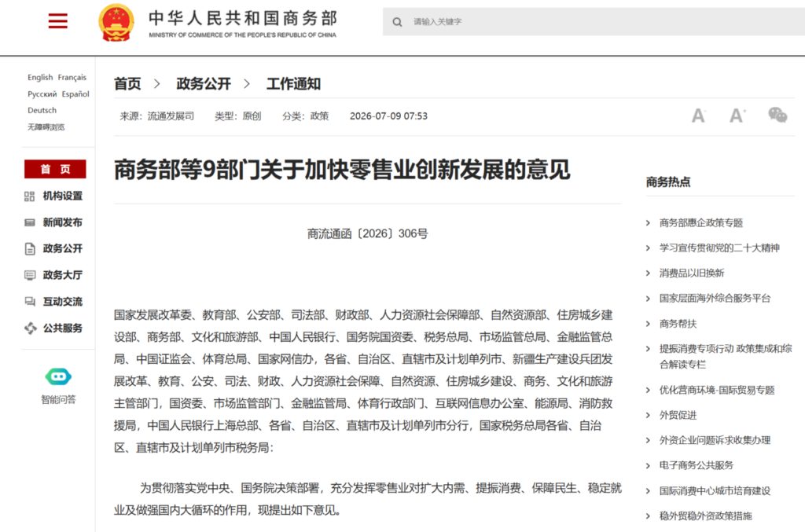
Task: Click 政务公开 in the breadcrumb
Action: (x=204, y=83)
